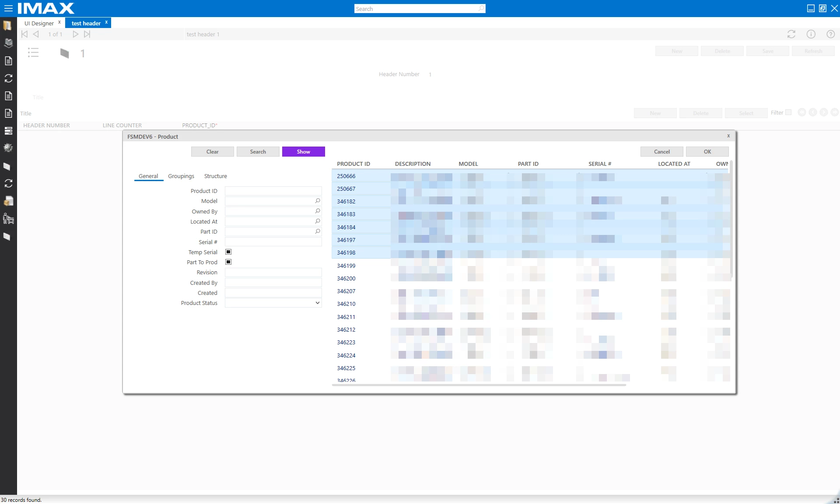Toggle the Part To Prod checkbox
The image size is (840, 504).
click(228, 262)
